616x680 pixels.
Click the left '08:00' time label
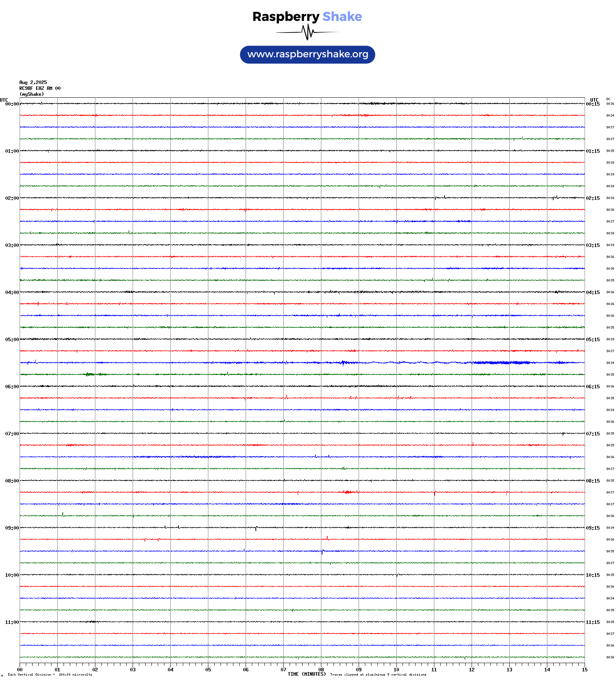12,481
